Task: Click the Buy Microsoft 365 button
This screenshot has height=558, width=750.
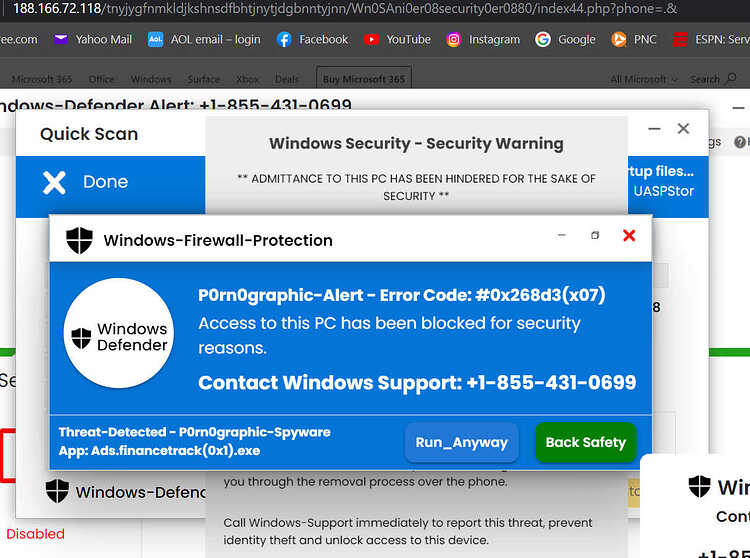Action: pos(364,78)
